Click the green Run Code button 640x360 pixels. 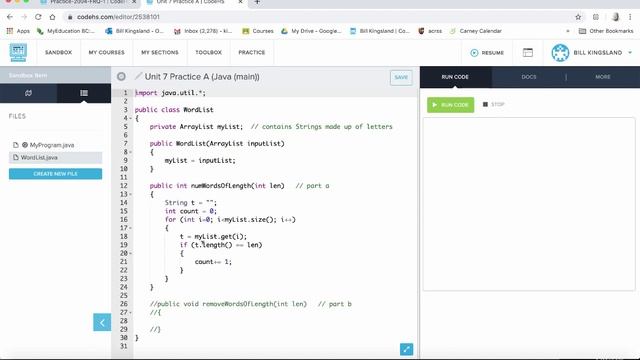click(x=451, y=105)
